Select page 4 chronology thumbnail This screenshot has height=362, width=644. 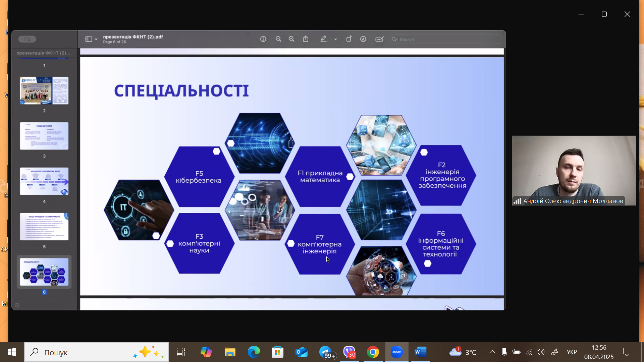(44, 181)
